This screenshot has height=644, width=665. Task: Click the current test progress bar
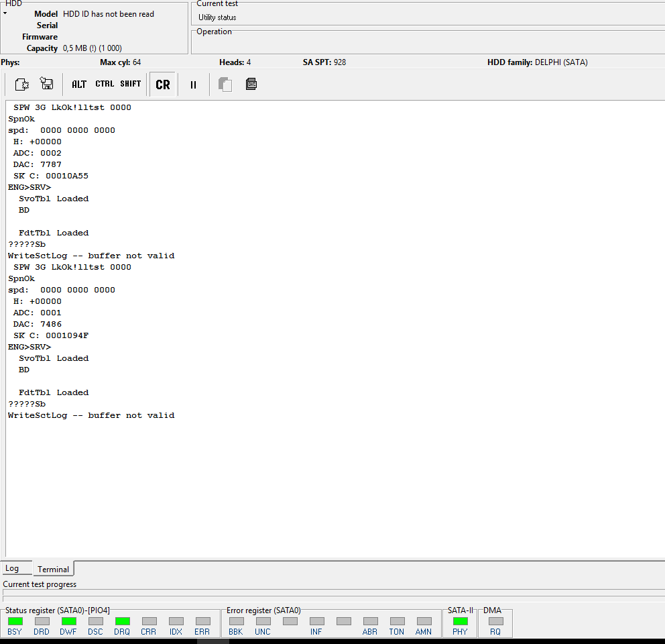tap(334, 592)
